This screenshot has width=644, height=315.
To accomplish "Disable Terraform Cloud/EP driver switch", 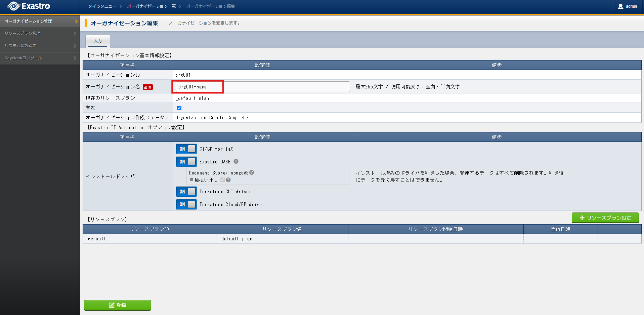I will click(186, 204).
